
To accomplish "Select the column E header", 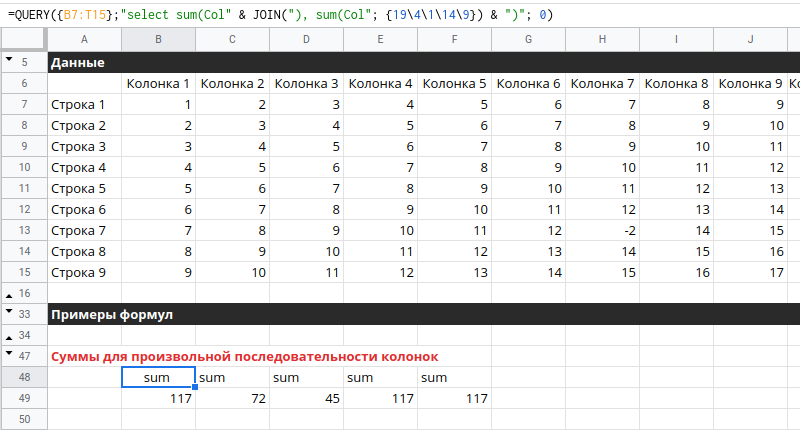I will coord(380,40).
